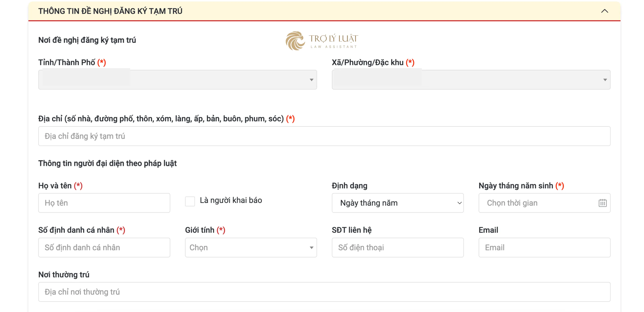Viewport: 644px width, 312px height.
Task: Click the Chọn thời gian date field
Action: (538, 203)
